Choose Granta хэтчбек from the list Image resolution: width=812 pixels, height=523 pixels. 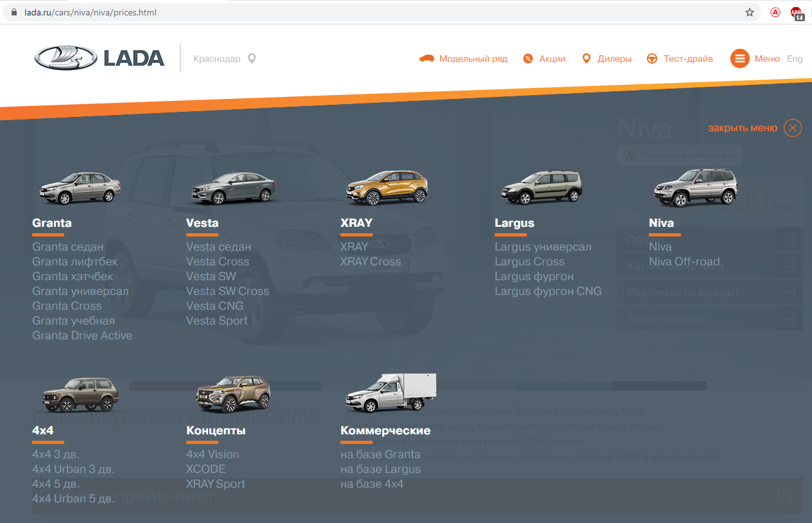73,276
